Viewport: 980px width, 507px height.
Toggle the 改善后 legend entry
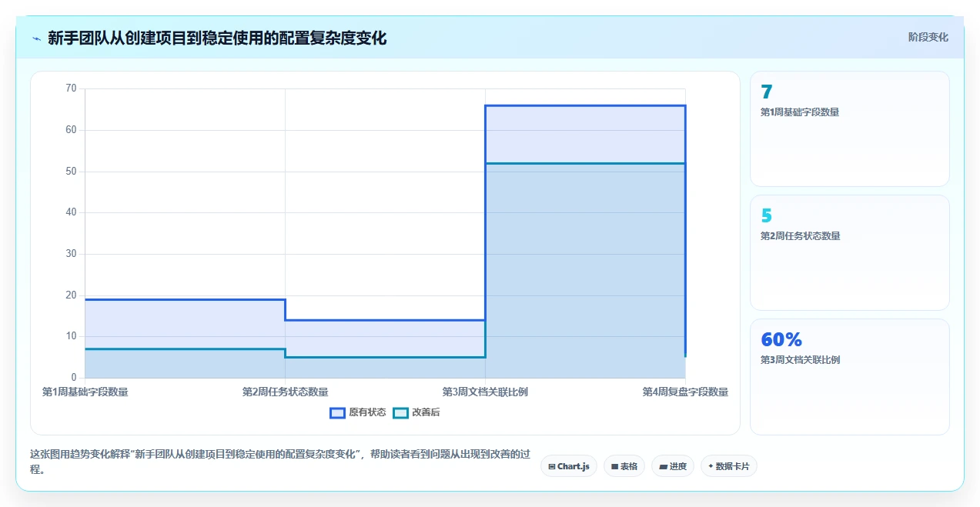pyautogui.click(x=416, y=412)
